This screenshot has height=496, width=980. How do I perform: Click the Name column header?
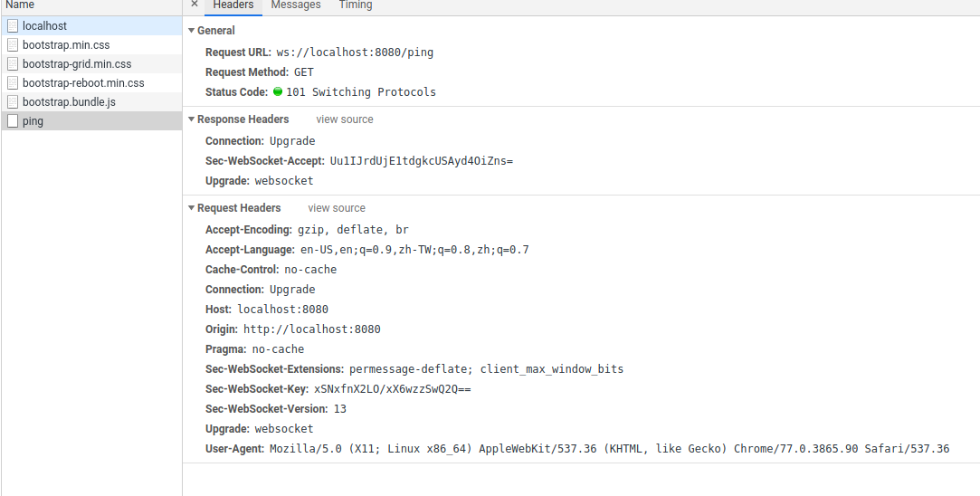tap(20, 5)
